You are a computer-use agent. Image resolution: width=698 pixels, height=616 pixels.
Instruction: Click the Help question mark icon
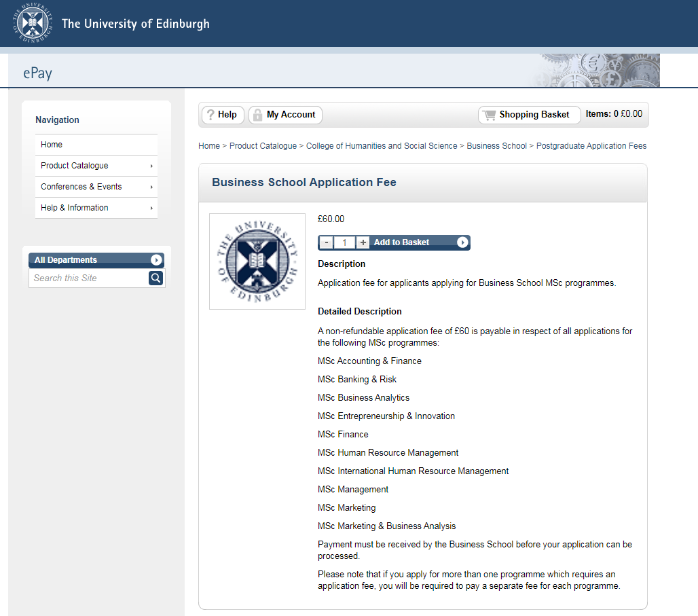[x=210, y=115]
